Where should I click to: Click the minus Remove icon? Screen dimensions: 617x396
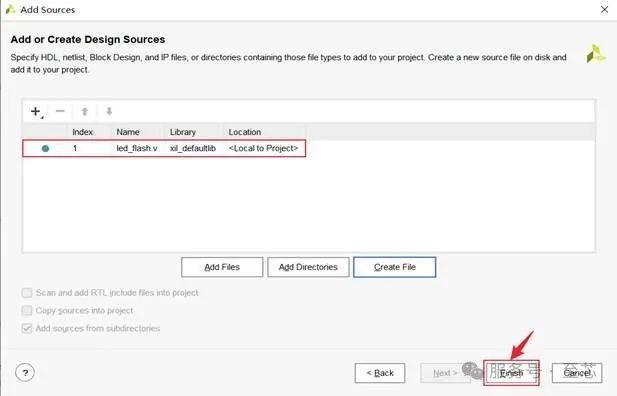pos(60,111)
